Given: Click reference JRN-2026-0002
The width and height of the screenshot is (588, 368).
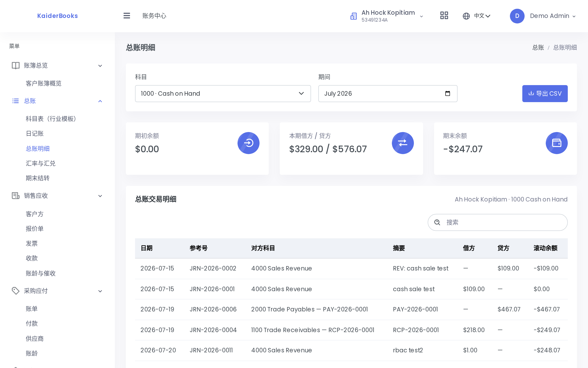Looking at the screenshot, I should [x=213, y=268].
